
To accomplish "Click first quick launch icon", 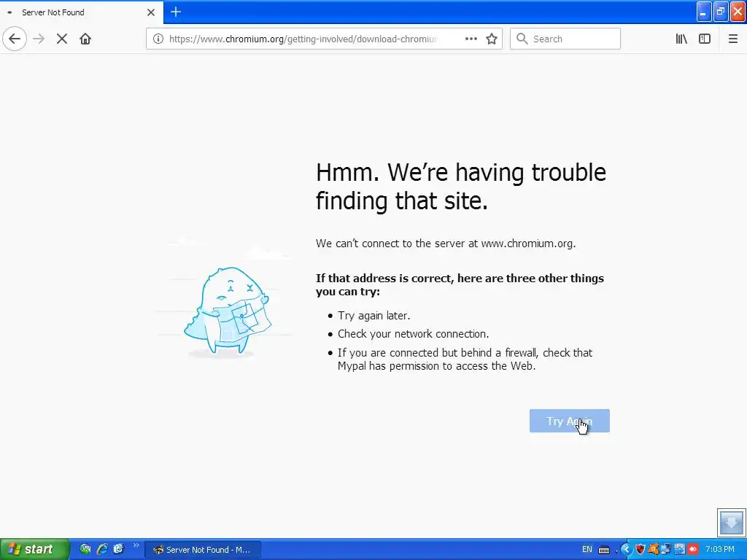I will pyautogui.click(x=85, y=549).
